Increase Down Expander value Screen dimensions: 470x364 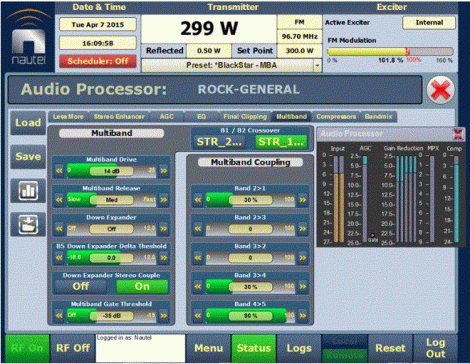[164, 229]
